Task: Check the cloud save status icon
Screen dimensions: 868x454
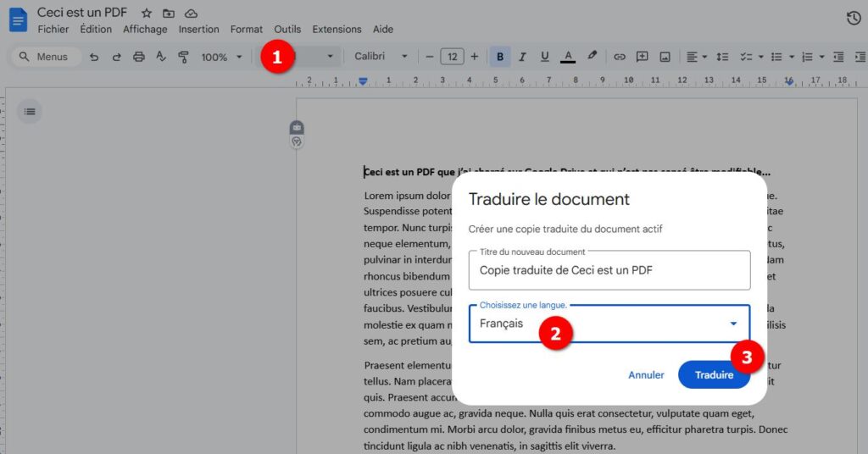Action: click(191, 13)
